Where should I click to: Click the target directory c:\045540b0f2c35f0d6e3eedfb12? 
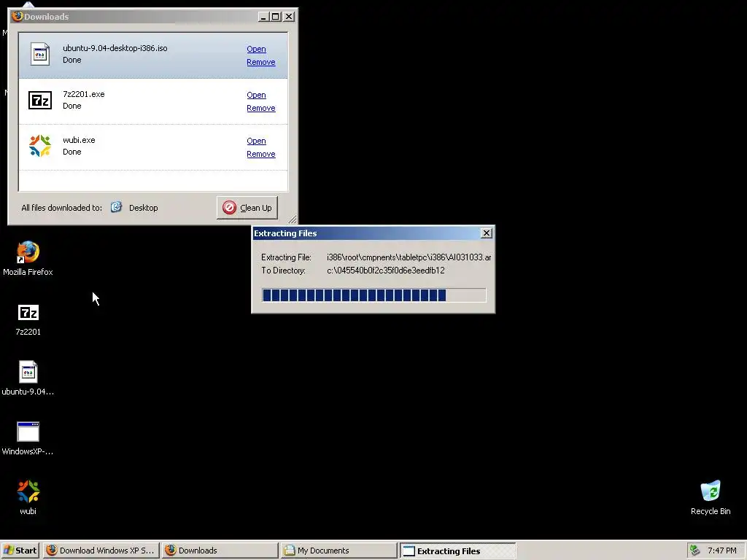click(386, 271)
